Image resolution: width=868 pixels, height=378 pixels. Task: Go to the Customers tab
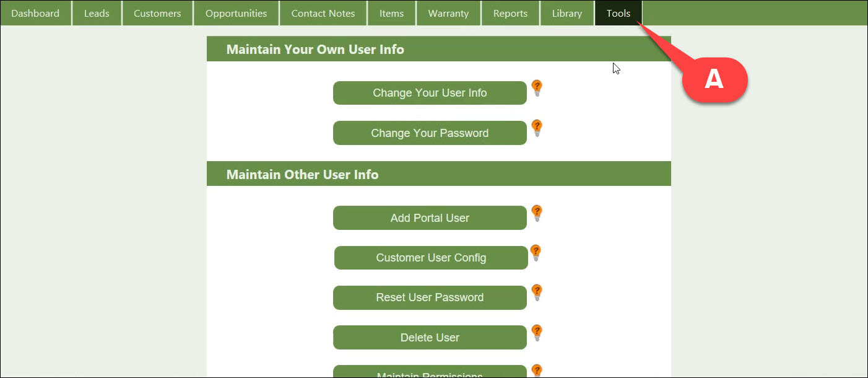tap(157, 13)
